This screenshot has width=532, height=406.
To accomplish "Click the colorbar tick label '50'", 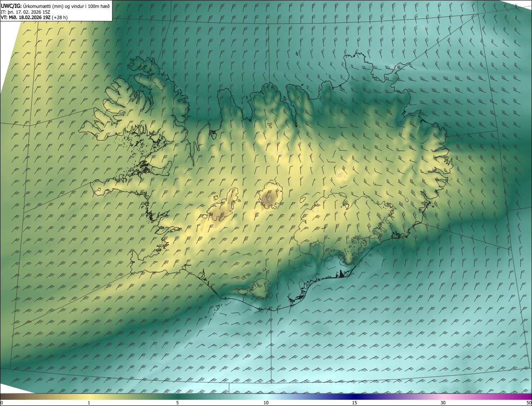I will 529,403.
